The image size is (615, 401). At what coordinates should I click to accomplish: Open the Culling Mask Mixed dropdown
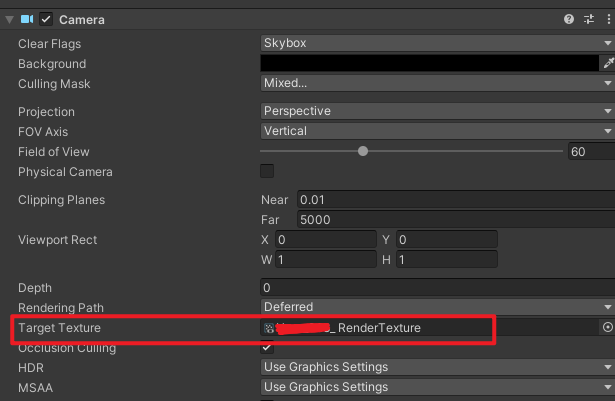click(438, 83)
